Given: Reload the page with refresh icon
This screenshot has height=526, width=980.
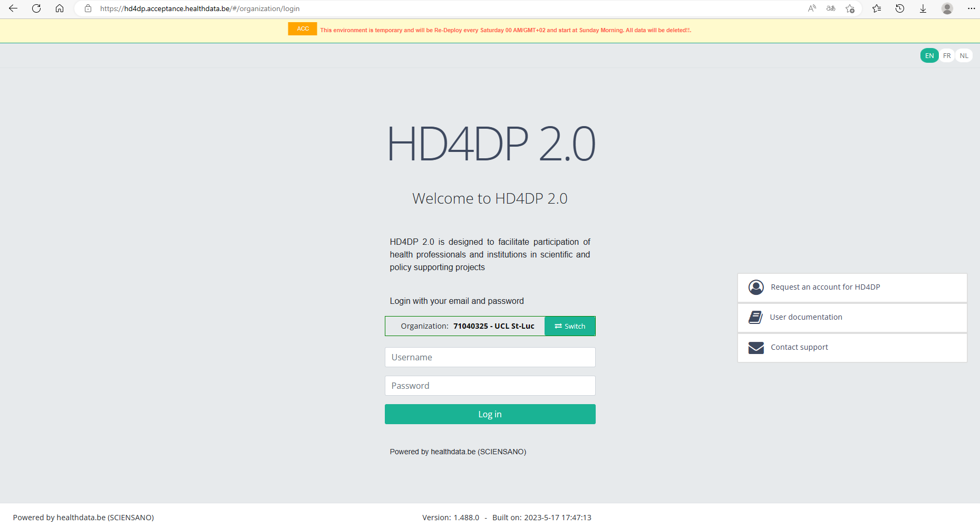Looking at the screenshot, I should [x=36, y=8].
